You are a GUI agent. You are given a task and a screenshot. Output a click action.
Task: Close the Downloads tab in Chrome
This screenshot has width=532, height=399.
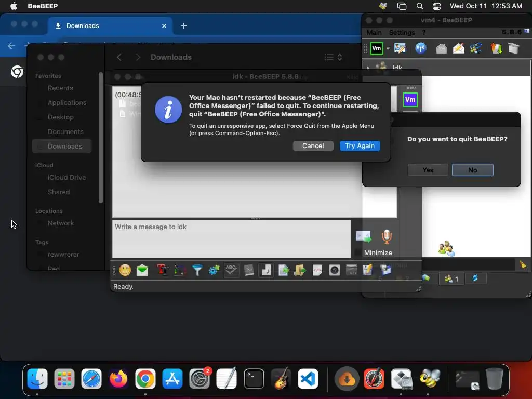164,26
